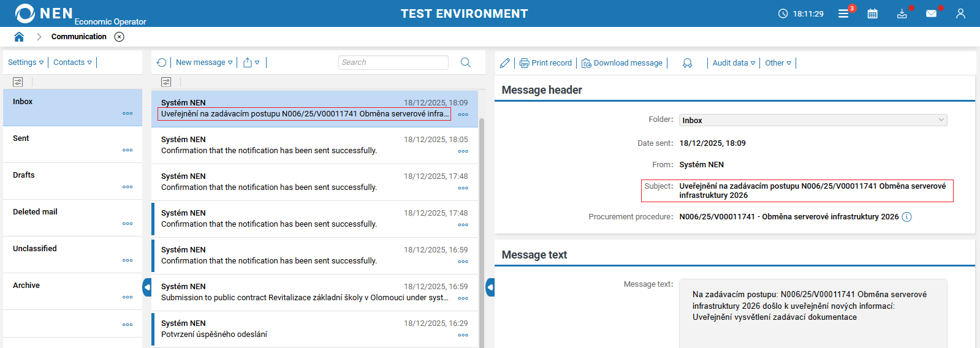
Task: Select the Sent folder
Action: coord(21,138)
